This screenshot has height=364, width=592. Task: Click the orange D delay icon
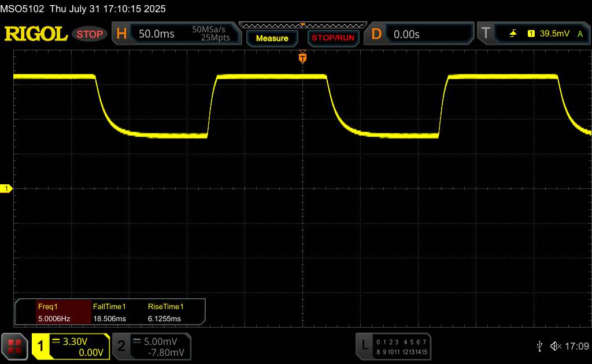click(x=376, y=34)
